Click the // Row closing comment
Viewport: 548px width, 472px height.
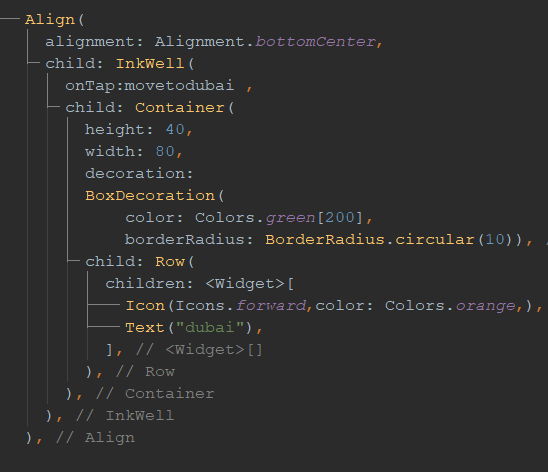[x=145, y=372]
